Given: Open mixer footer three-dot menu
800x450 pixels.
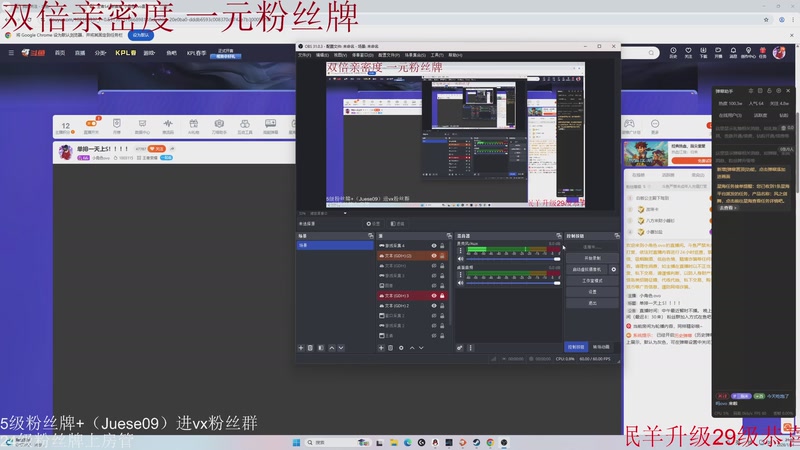Looking at the screenshot, I should 470,348.
